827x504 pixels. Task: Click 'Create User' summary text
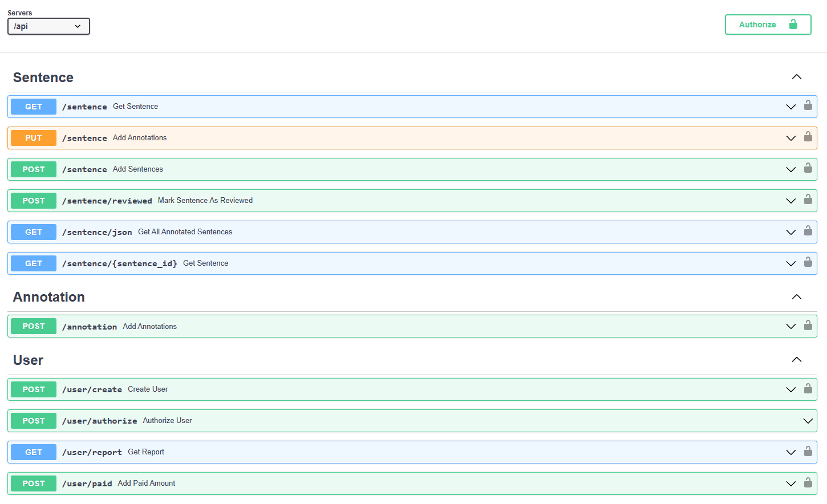(148, 389)
